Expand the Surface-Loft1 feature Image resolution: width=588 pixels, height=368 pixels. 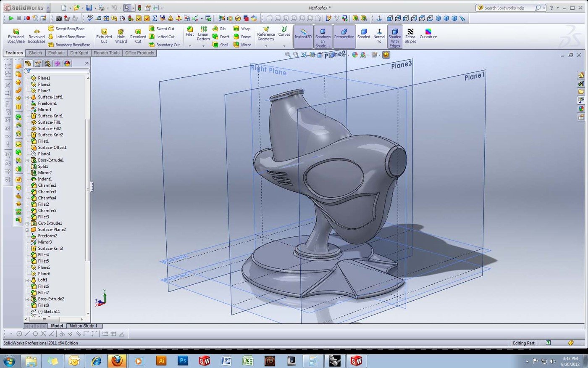pyautogui.click(x=27, y=97)
